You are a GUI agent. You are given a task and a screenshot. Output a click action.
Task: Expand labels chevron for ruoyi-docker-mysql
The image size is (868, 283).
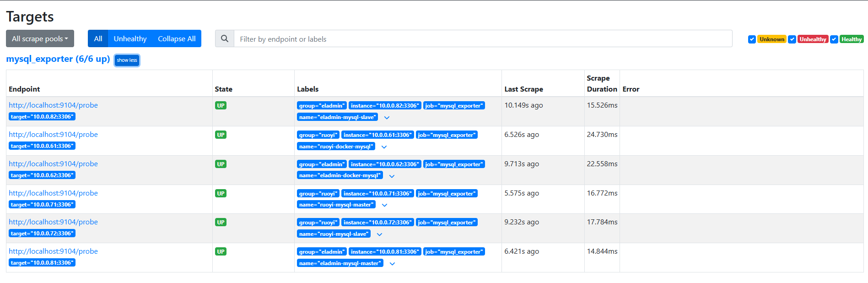384,147
